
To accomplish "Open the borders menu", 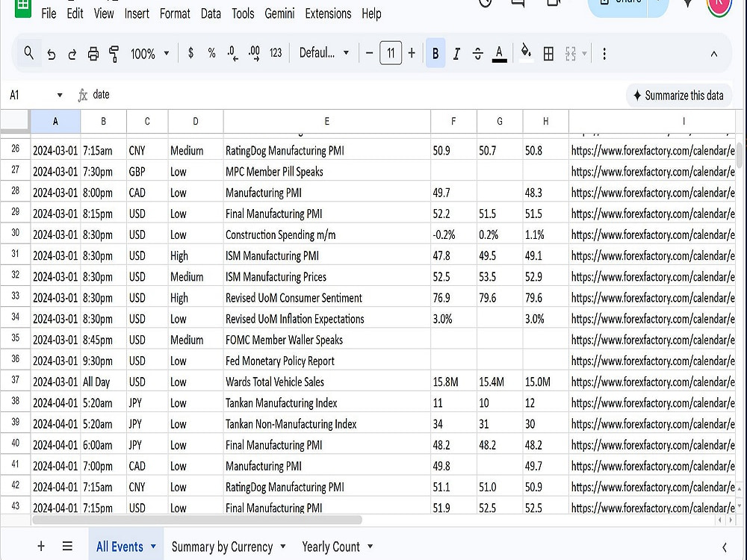I will pos(548,54).
